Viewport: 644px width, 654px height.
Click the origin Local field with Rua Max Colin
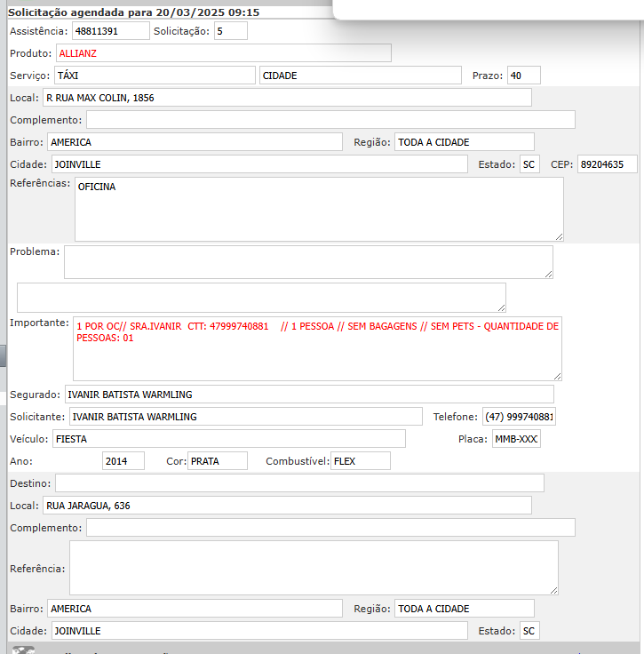click(x=286, y=98)
